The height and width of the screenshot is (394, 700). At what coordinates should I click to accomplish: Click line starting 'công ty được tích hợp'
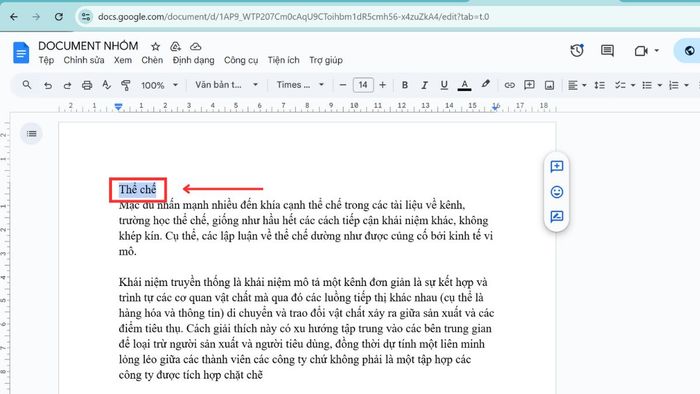(x=191, y=375)
